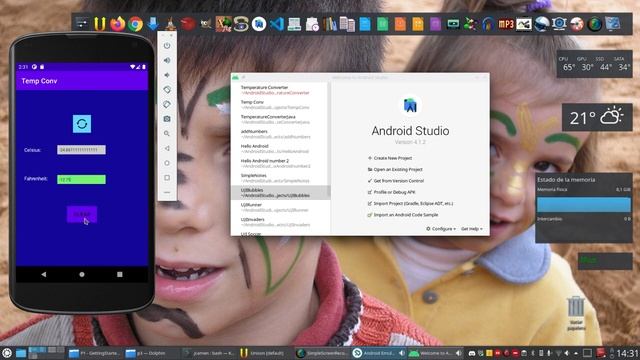Click Profile or Debug APK

pos(391,192)
